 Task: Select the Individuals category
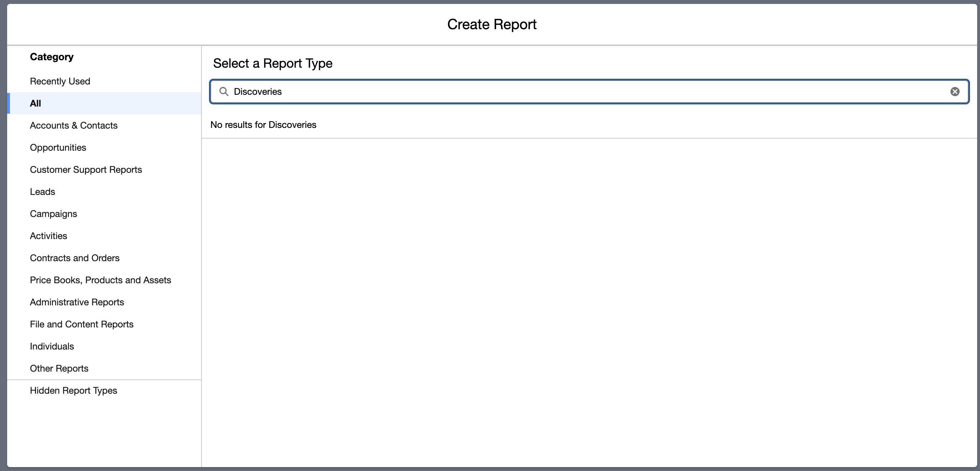point(52,346)
